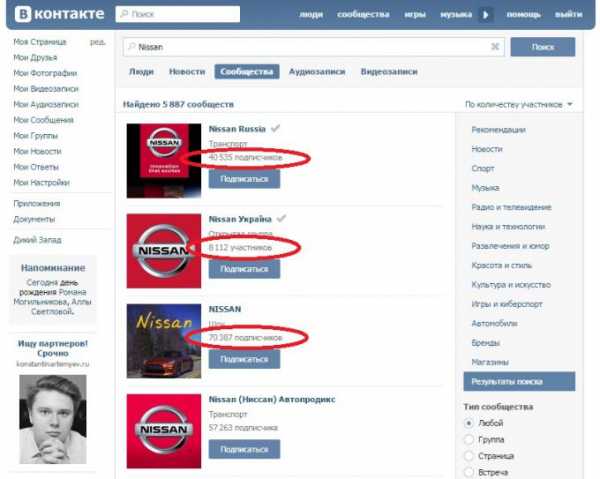Screen dimensions: 600x479
Task: Select Страница community type radio
Action: pos(469,456)
